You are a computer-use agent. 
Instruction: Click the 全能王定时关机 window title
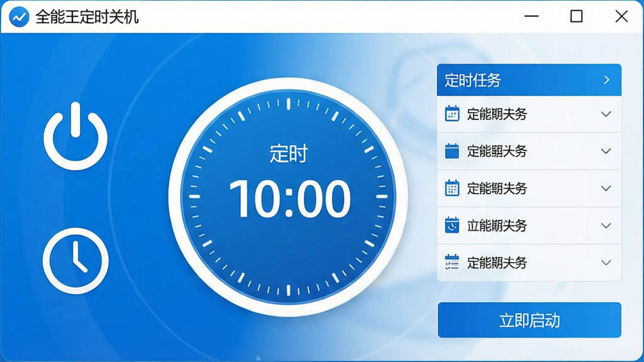tap(87, 17)
